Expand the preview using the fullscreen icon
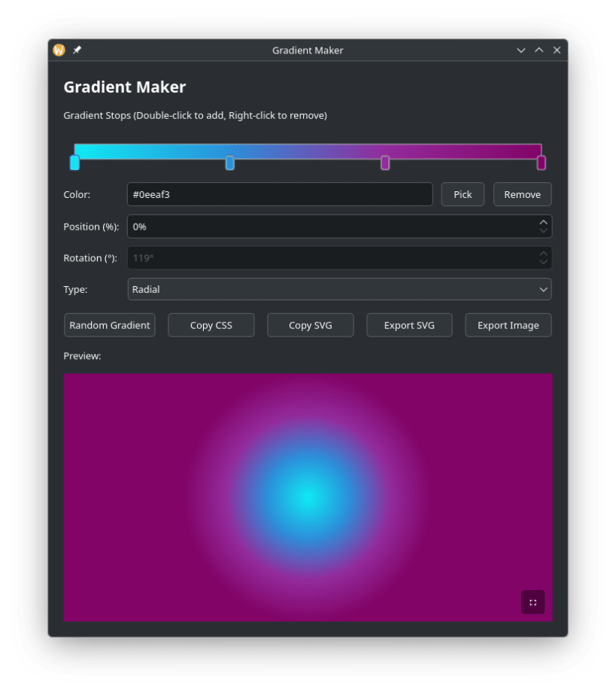Image resolution: width=616 pixels, height=694 pixels. coord(533,602)
